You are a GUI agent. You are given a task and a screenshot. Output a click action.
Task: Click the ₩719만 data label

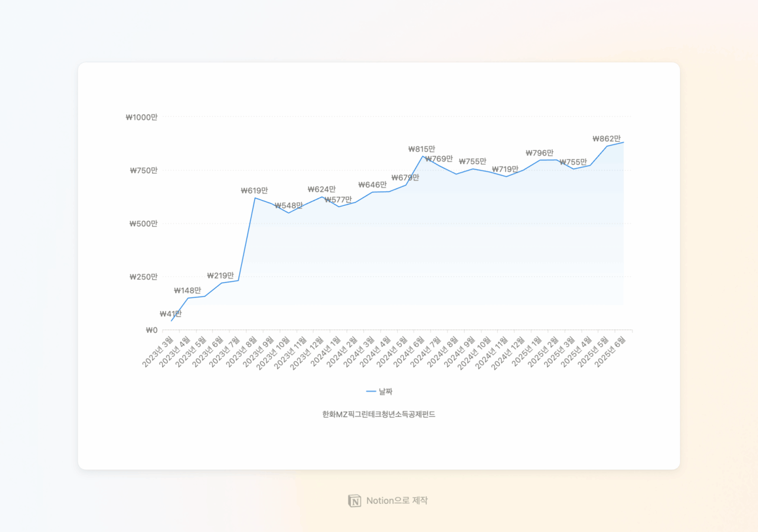505,169
